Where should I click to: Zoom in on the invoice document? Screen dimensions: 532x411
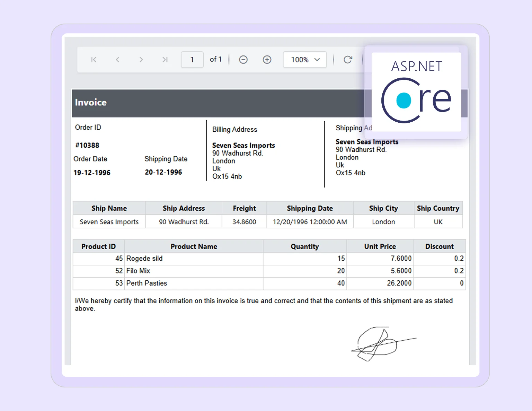[267, 59]
